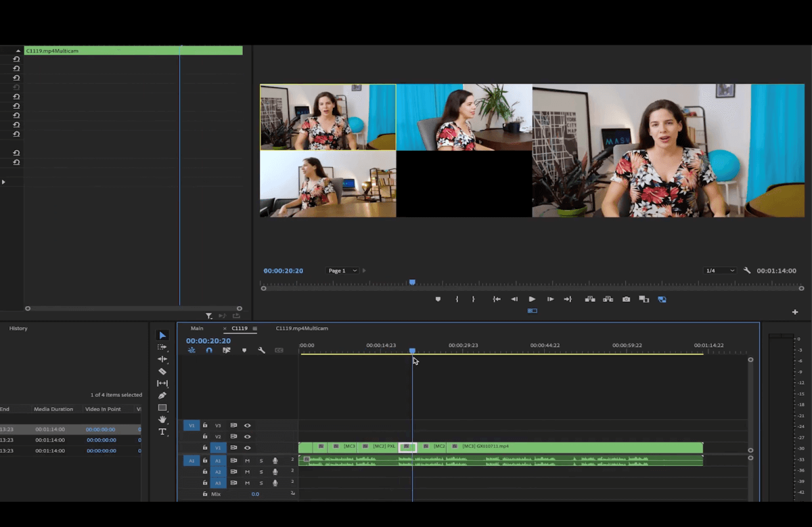Image resolution: width=812 pixels, height=527 pixels.
Task: Open the C1119 sequence panel menu
Action: pyautogui.click(x=255, y=329)
